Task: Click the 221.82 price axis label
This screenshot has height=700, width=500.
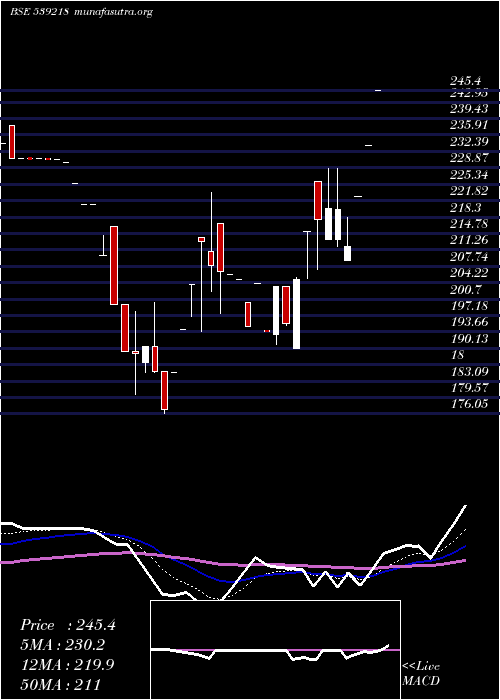Action: pos(469,191)
